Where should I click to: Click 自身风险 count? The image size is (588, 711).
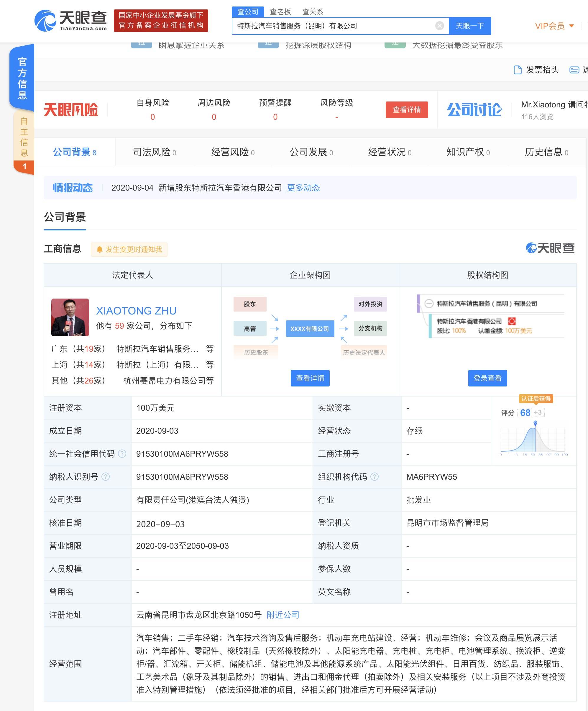pos(152,117)
